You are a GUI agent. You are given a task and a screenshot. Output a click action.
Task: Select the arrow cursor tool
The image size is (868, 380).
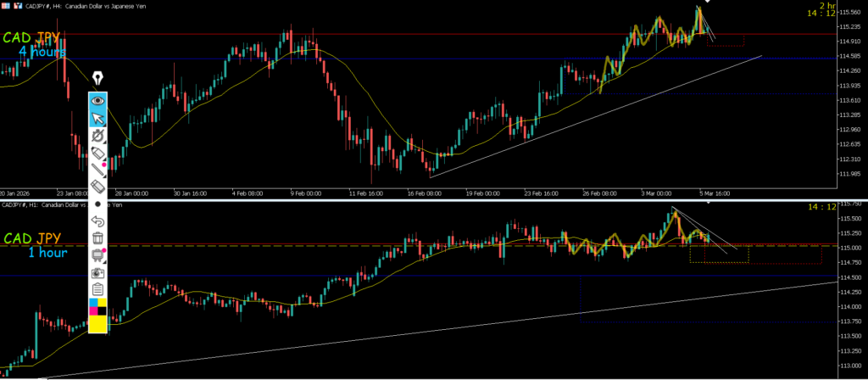[98, 118]
